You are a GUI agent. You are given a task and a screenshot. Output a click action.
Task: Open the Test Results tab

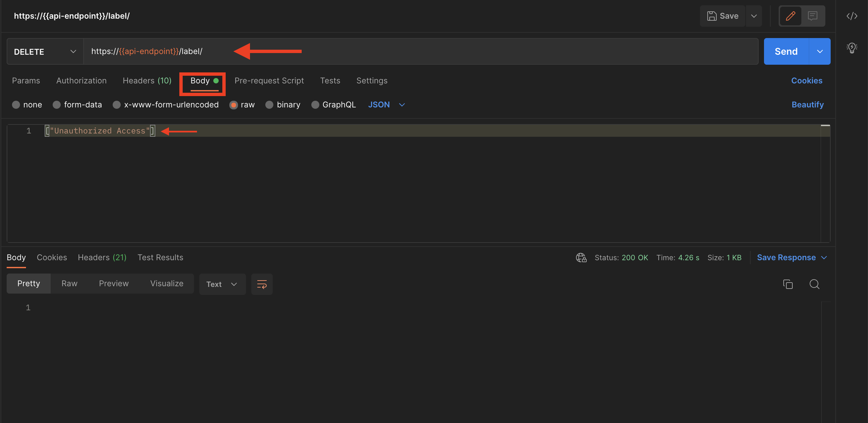coord(160,257)
